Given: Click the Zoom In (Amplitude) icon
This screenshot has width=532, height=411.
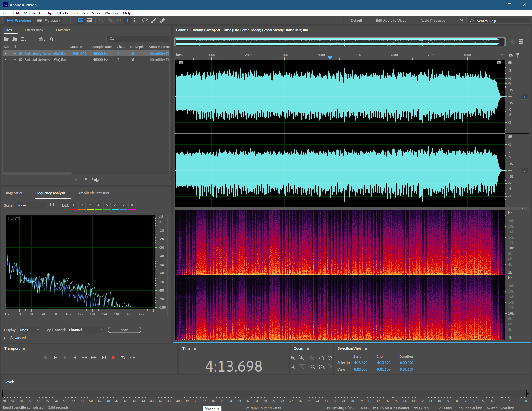Looking at the screenshot, I should [292, 358].
